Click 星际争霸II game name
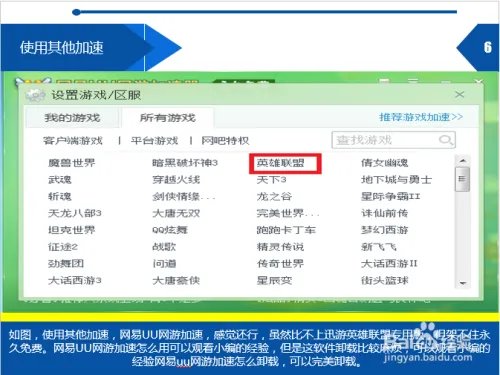500x375 pixels. tap(391, 196)
